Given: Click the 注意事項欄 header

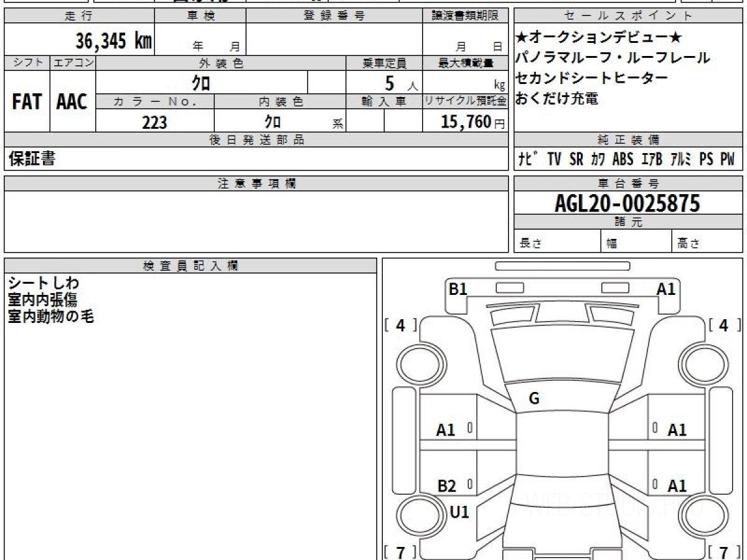Looking at the screenshot, I should tap(256, 184).
